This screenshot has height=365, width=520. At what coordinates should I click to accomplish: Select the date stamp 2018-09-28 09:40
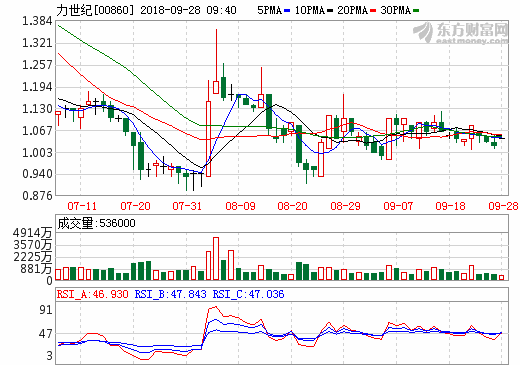[x=188, y=10]
